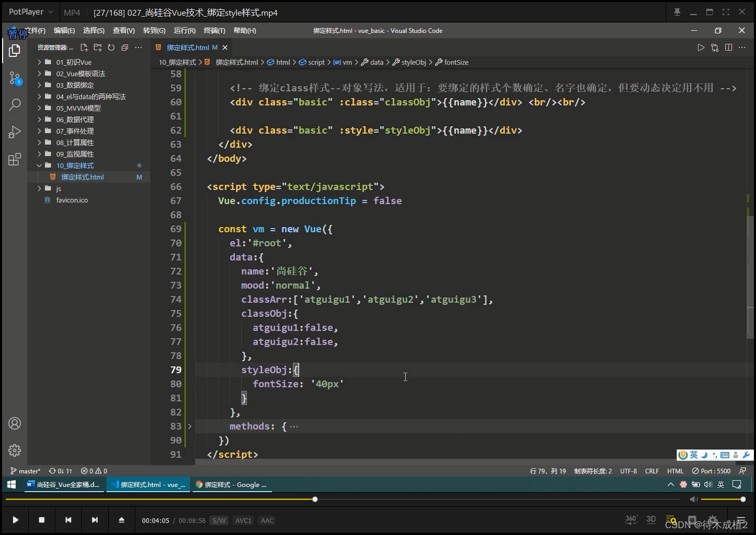This screenshot has width=756, height=535.
Task: Close the 绑定样式.html editor tab
Action: pos(225,47)
